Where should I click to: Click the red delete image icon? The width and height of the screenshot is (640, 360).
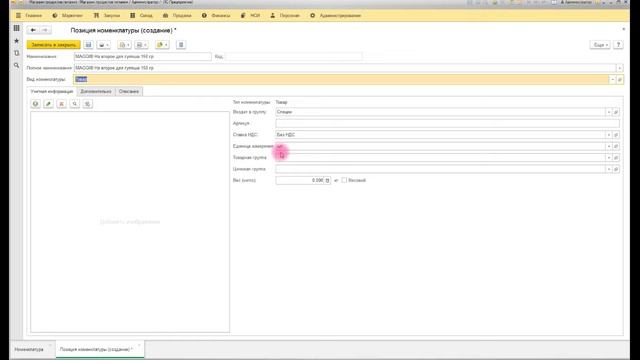click(x=62, y=104)
